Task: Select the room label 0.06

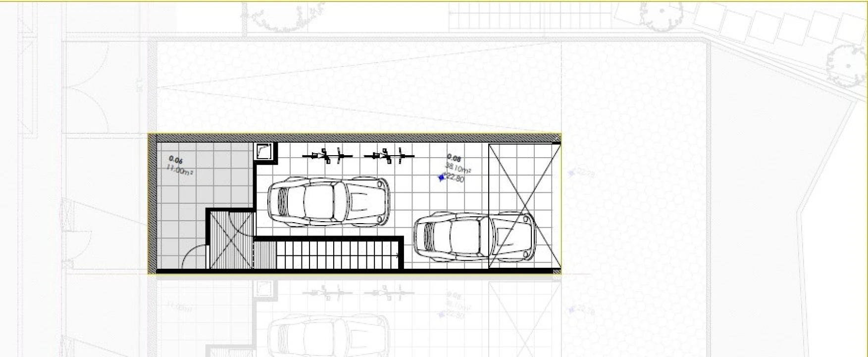Action: point(176,160)
